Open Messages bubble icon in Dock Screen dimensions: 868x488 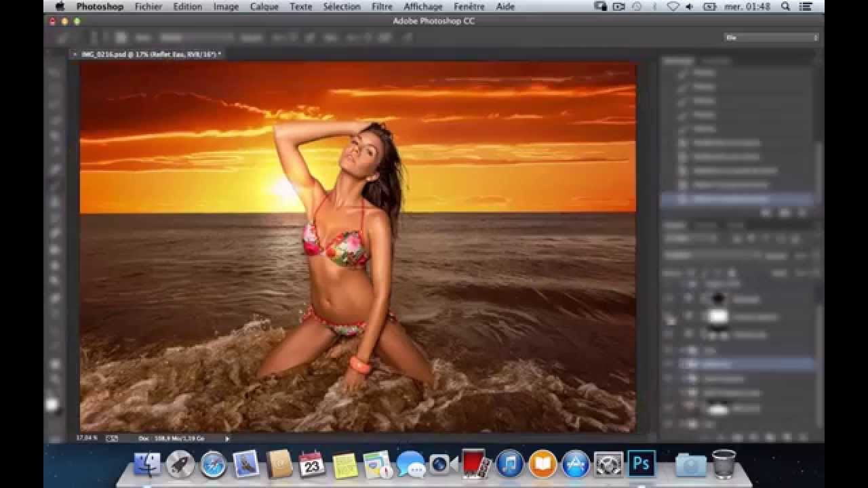(x=411, y=464)
